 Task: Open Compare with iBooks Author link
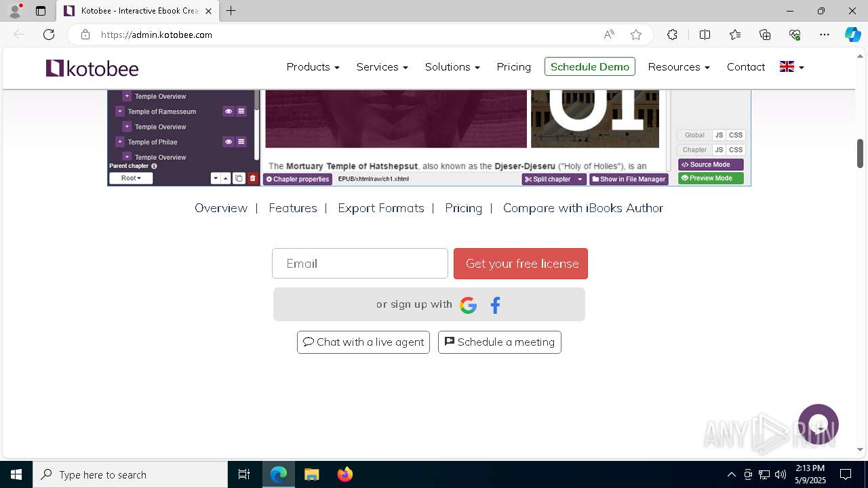click(583, 208)
